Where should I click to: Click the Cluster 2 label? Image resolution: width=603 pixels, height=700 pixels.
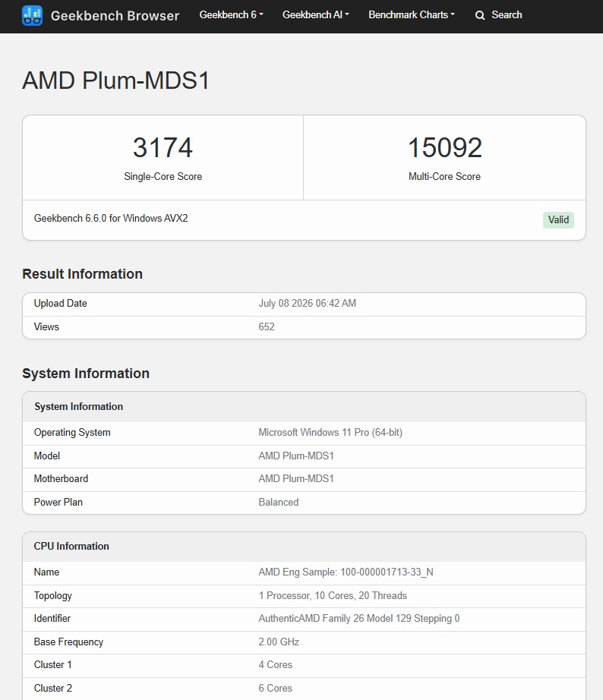52,689
